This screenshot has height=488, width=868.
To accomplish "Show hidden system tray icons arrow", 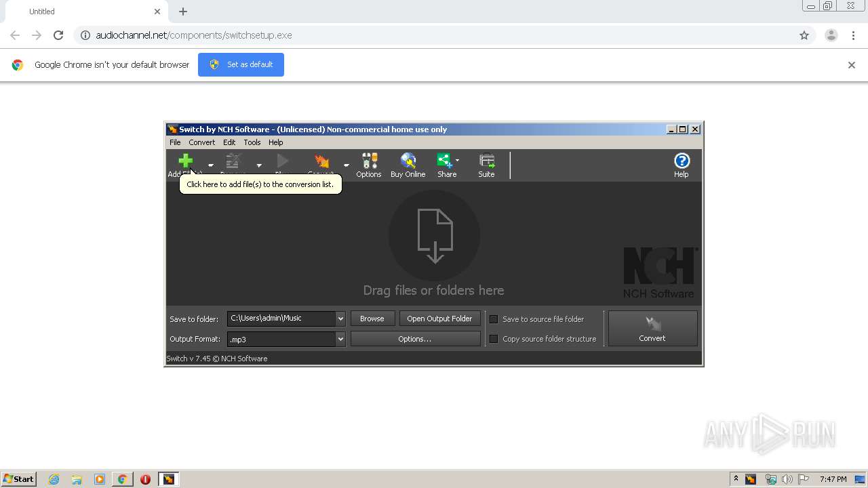I will point(736,479).
